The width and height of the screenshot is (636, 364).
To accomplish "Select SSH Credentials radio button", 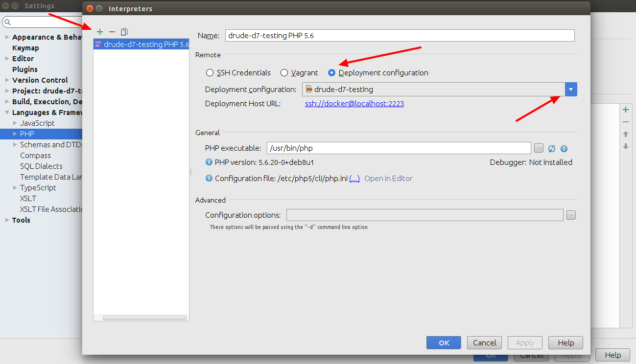I will pyautogui.click(x=210, y=73).
